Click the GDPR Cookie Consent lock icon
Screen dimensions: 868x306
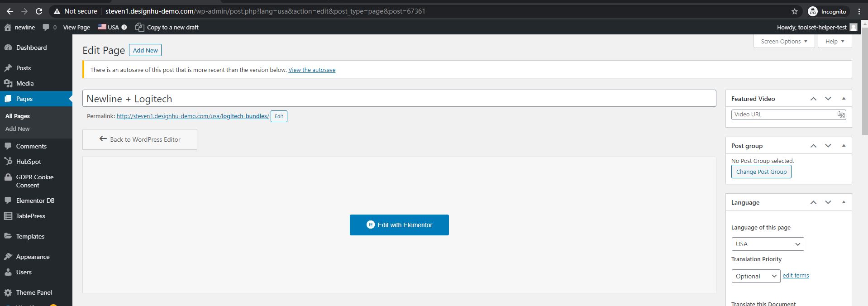coord(8,177)
